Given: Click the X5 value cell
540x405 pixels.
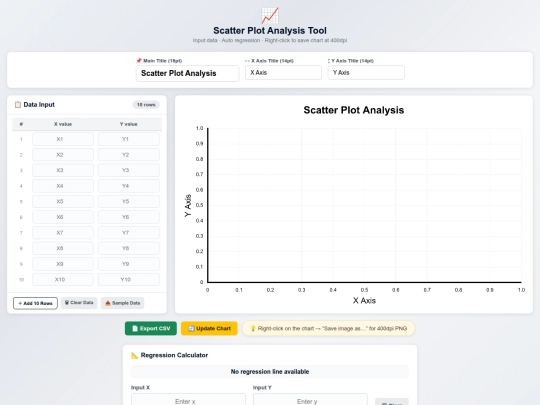Looking at the screenshot, I should (63, 201).
